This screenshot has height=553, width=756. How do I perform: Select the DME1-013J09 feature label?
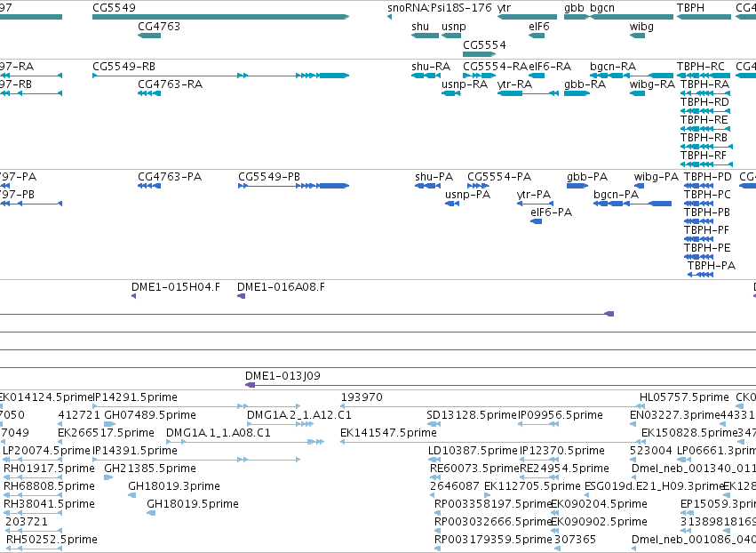coord(283,376)
